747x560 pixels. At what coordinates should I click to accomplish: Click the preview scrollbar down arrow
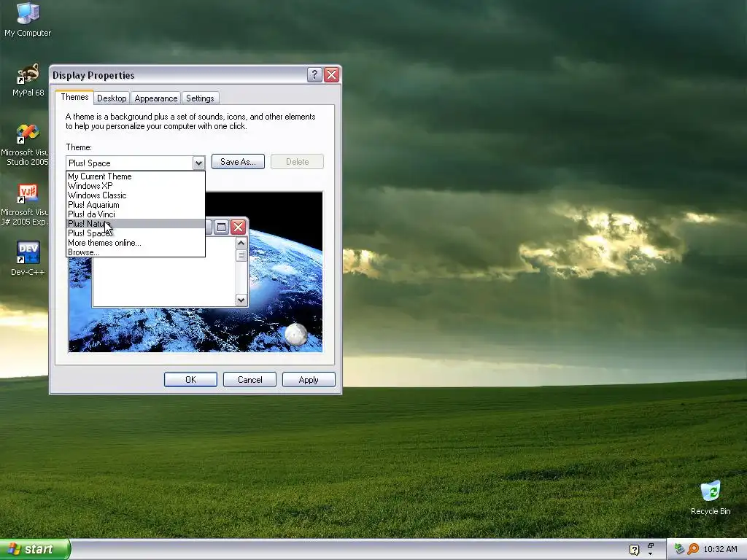click(x=241, y=300)
